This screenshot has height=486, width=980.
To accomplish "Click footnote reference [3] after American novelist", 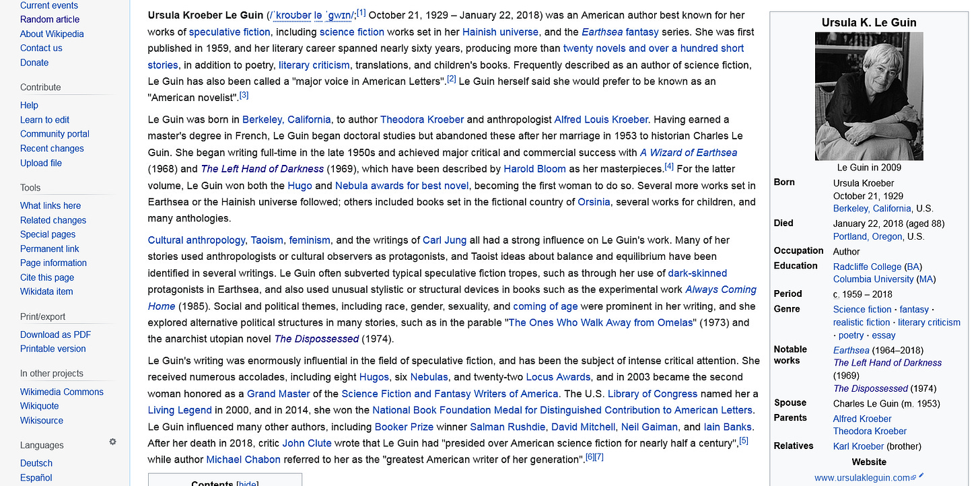I will tap(244, 95).
